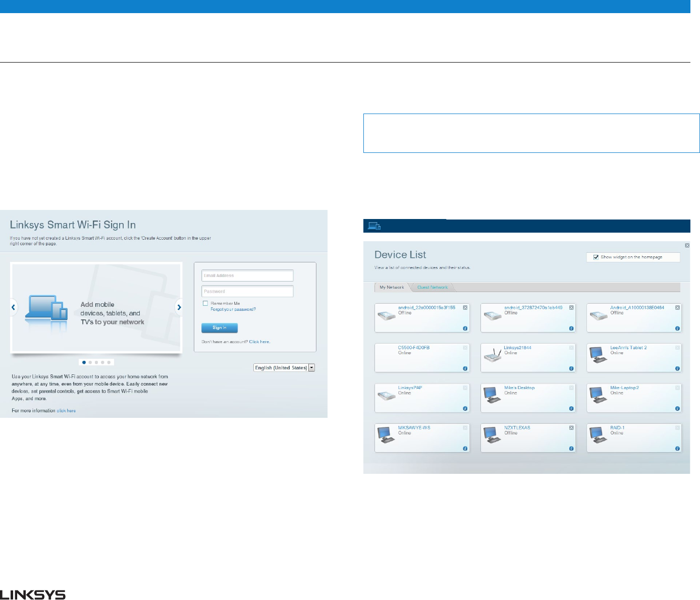Image resolution: width=700 pixels, height=600 pixels.
Task: Toggle Show widget on the homepage checkbox
Action: pos(596,257)
